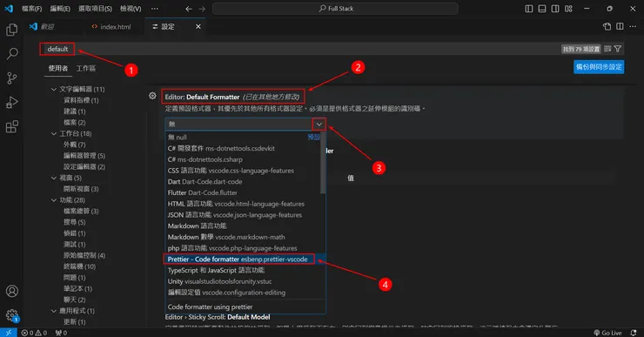
Task: Start Go Live server from status bar
Action: point(607,333)
